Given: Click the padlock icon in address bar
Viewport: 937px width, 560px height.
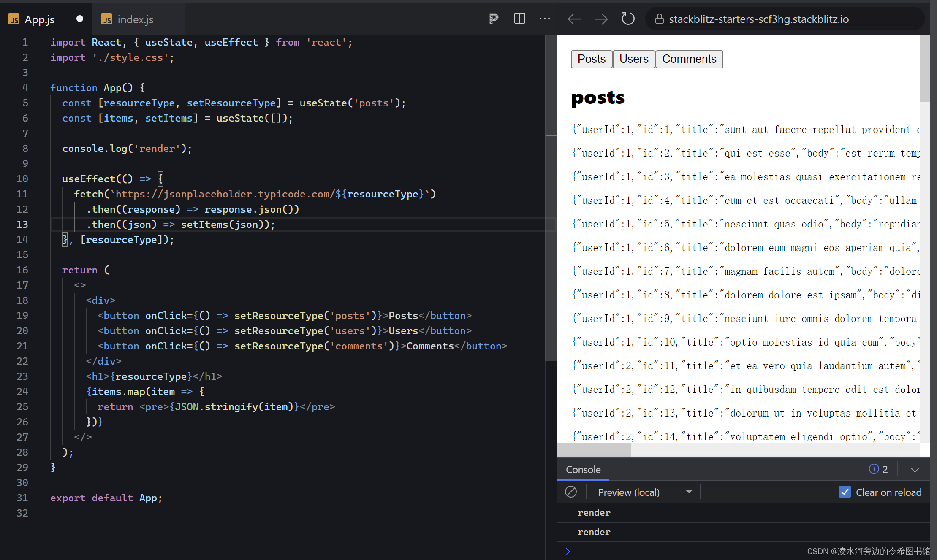Looking at the screenshot, I should point(659,19).
